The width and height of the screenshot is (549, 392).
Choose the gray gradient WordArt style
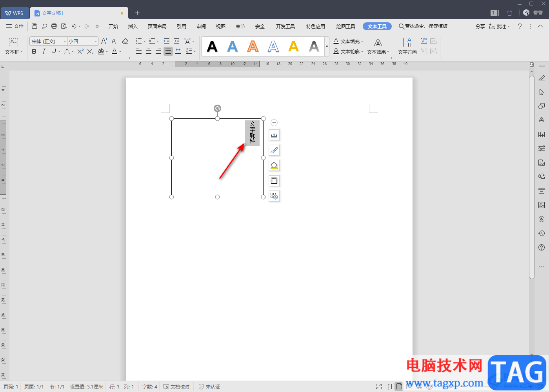[x=314, y=47]
